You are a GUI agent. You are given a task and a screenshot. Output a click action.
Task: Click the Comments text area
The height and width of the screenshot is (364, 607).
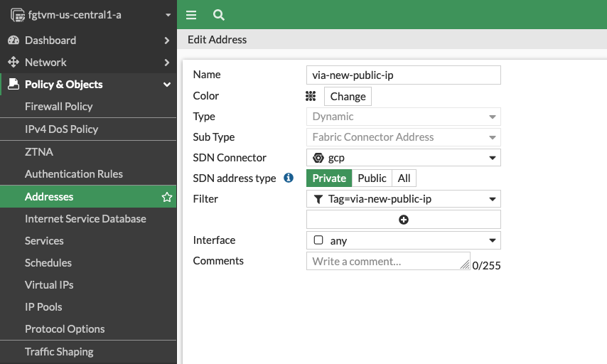coord(388,261)
